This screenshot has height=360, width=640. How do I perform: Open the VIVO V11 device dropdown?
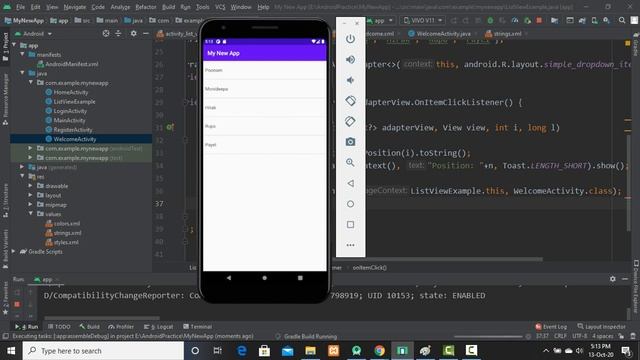pos(422,20)
